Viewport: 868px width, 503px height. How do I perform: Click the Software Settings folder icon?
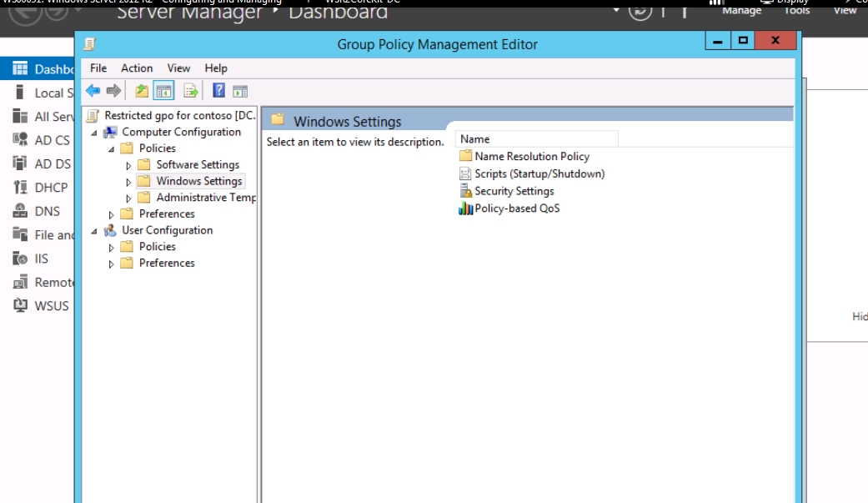coord(144,164)
